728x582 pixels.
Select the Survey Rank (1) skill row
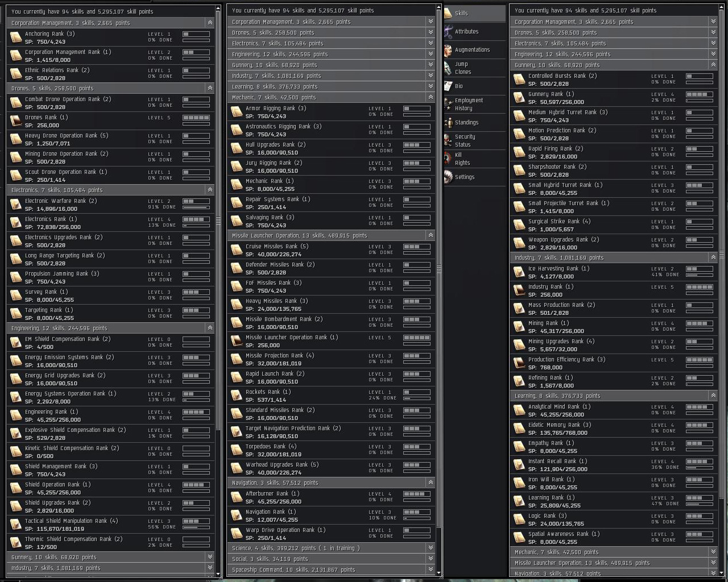click(x=111, y=296)
